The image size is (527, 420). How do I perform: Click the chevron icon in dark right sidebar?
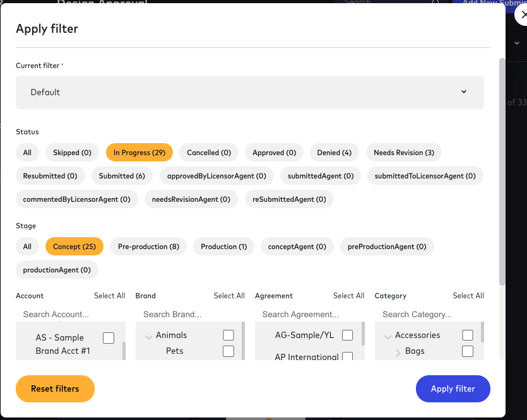(x=516, y=43)
